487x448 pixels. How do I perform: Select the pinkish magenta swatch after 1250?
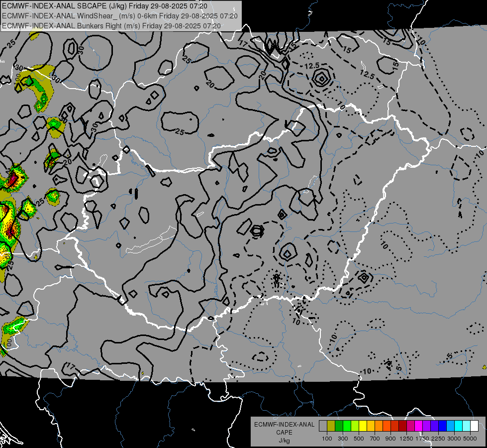[x=410, y=426]
